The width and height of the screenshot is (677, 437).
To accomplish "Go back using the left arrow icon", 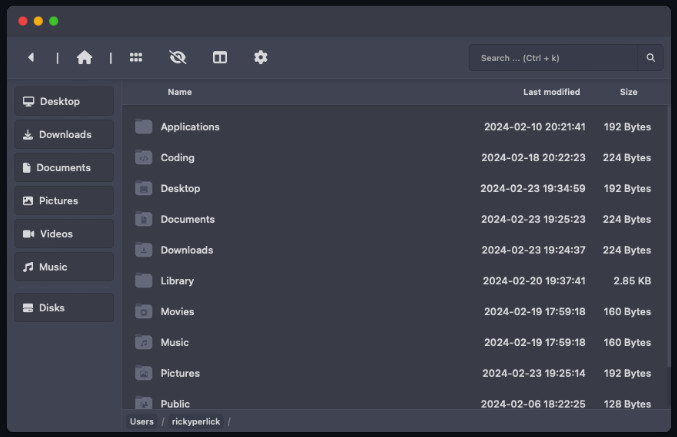I will (x=31, y=57).
